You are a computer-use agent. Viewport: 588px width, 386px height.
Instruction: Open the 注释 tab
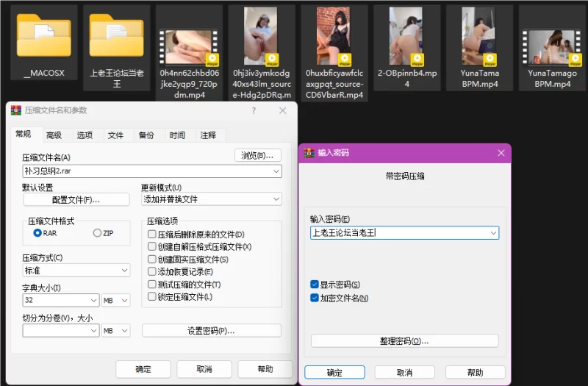(x=208, y=135)
